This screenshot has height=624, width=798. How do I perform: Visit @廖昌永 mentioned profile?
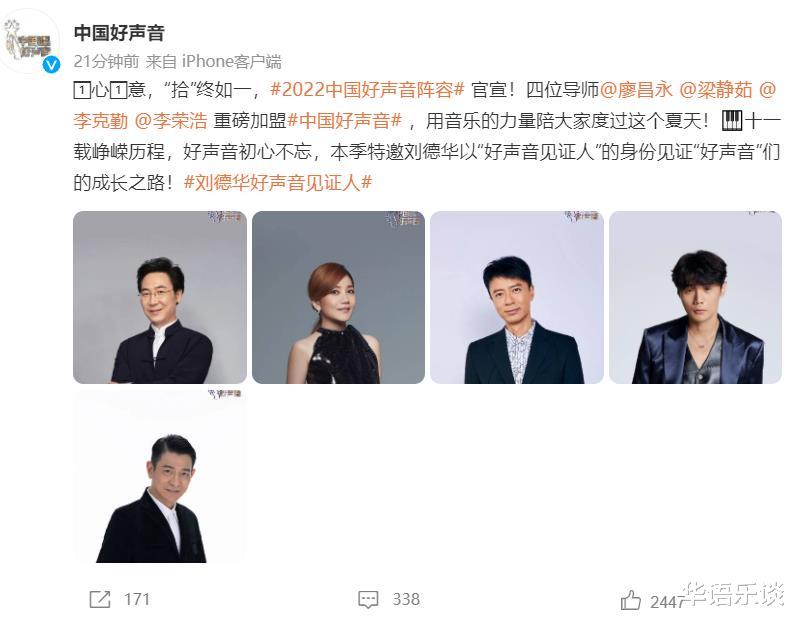(636, 90)
